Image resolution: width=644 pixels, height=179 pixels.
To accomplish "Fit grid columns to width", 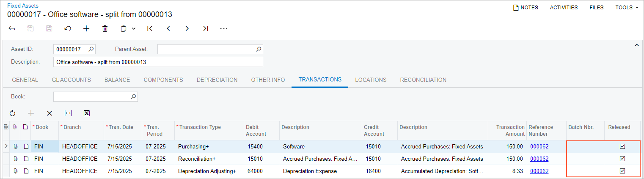I will pyautogui.click(x=68, y=113).
